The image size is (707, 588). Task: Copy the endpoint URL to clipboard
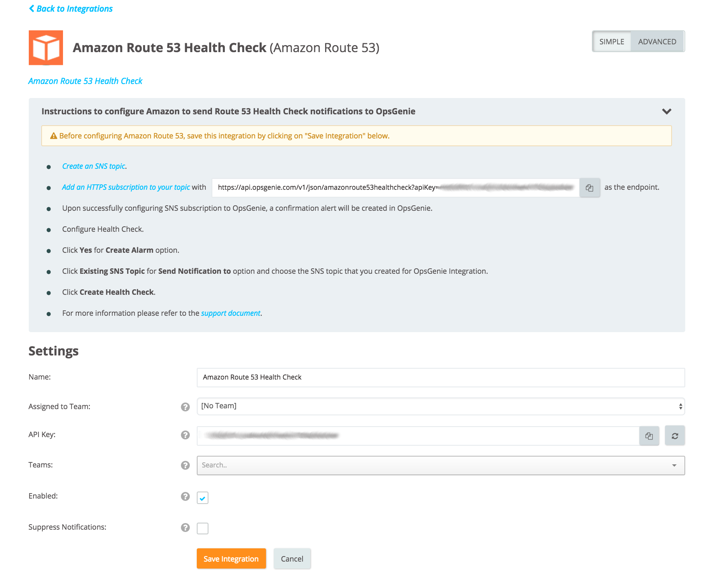(589, 188)
